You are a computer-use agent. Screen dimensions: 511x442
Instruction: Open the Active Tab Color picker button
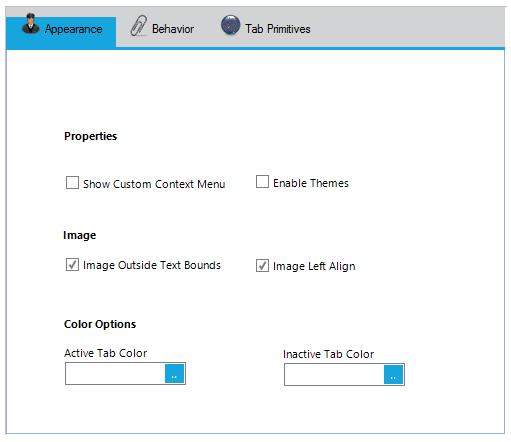(x=175, y=374)
